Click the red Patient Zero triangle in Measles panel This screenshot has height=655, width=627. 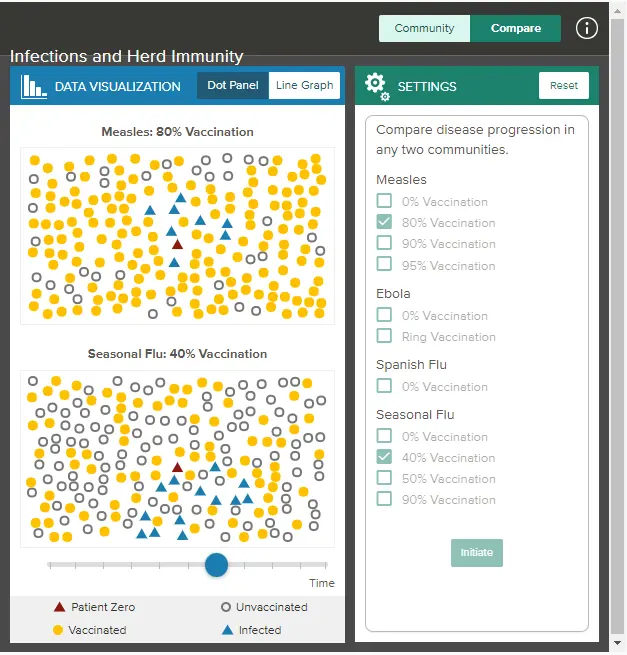(x=177, y=244)
